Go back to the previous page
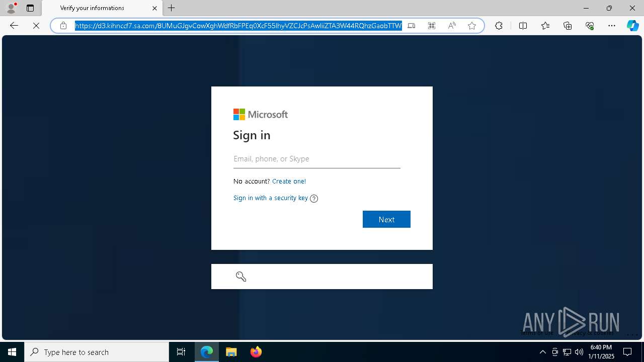Screen dimensions: 644x362 pos(14,26)
